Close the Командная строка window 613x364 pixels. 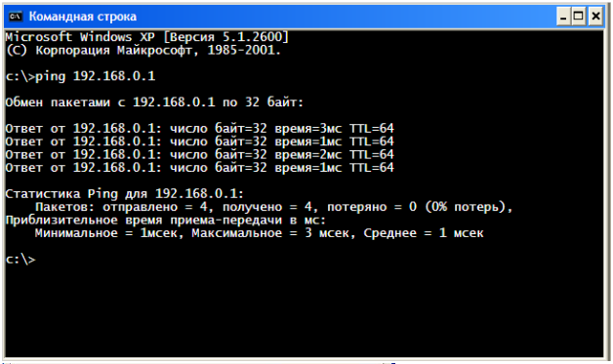click(x=595, y=17)
